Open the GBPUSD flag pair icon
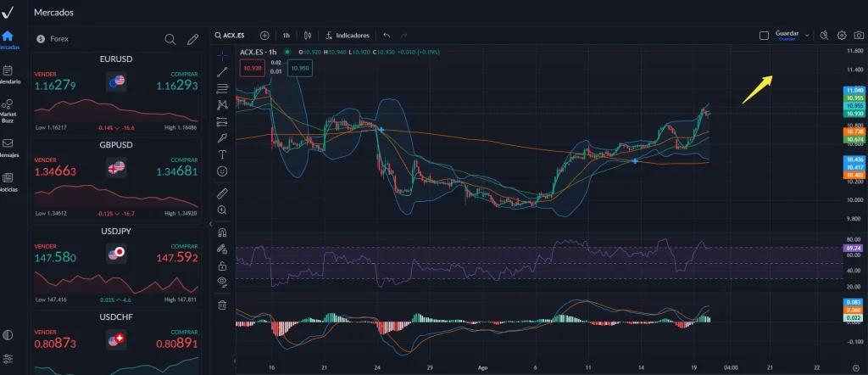Viewport: 868px width, 375px height. [116, 167]
